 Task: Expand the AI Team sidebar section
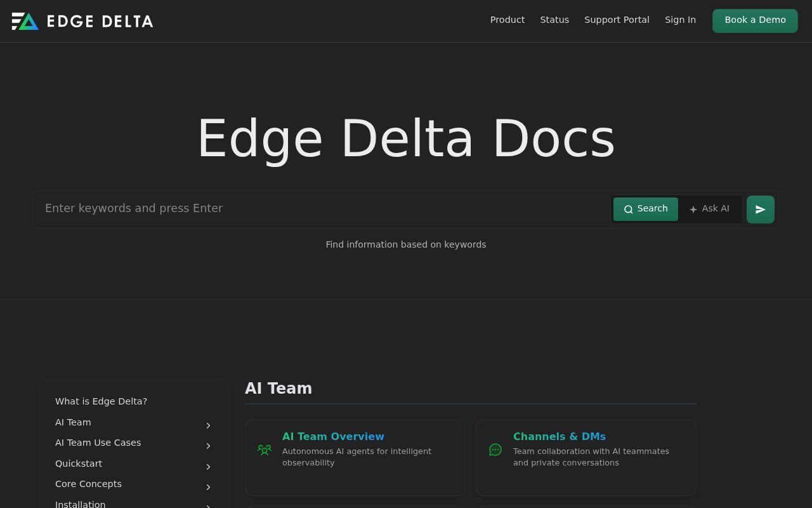click(208, 425)
